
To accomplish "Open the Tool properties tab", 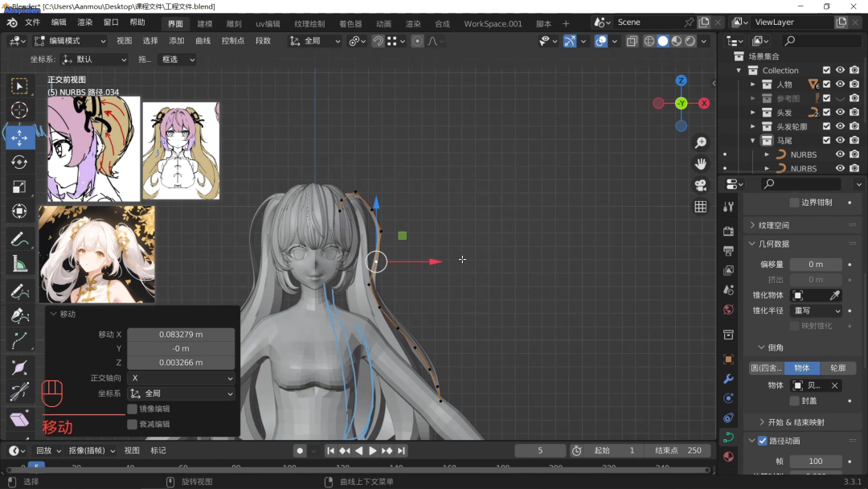I will click(x=728, y=208).
